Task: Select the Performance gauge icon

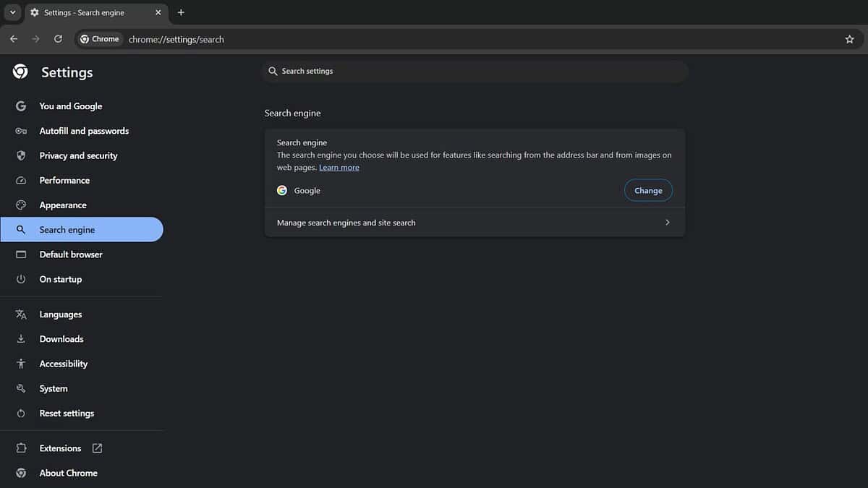Action: pos(21,180)
